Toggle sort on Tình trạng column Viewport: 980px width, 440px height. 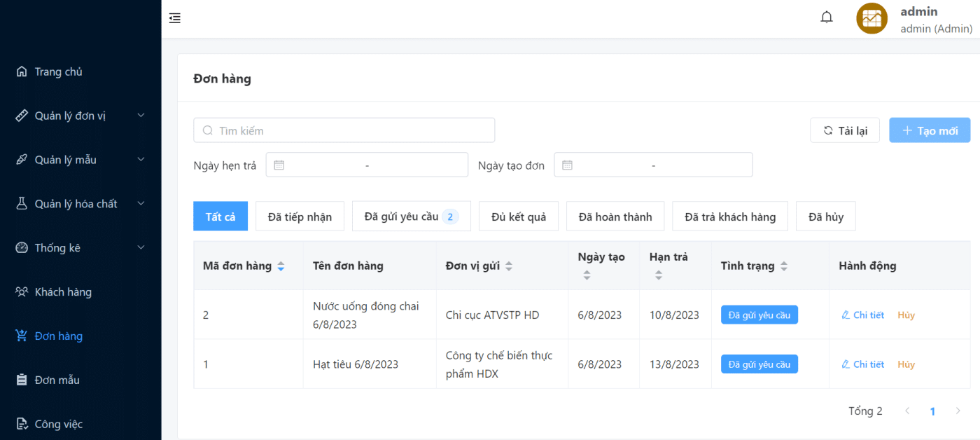coord(784,266)
